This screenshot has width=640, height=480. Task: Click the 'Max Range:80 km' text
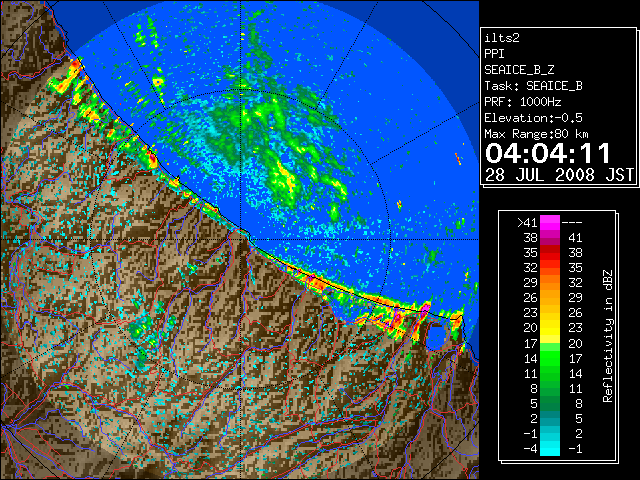click(536, 134)
